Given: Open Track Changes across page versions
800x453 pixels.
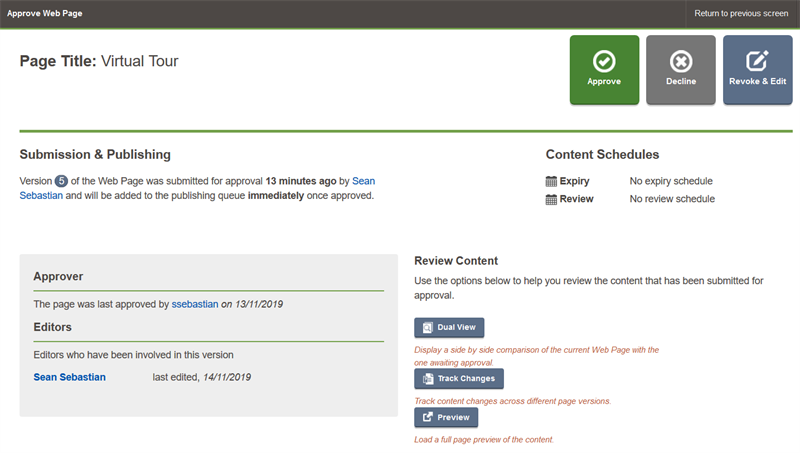Looking at the screenshot, I should pyautogui.click(x=459, y=379).
